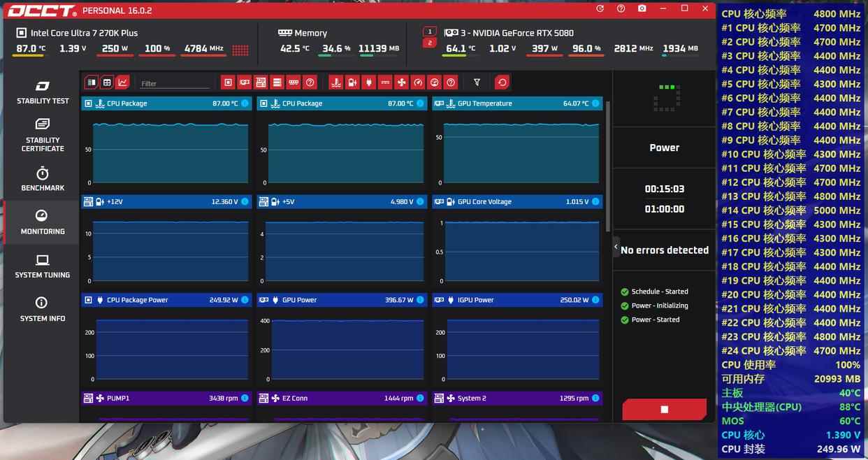Viewport: 868px width, 460px height.
Task: Toggle the motherboard sensor filter icon
Action: 261,82
